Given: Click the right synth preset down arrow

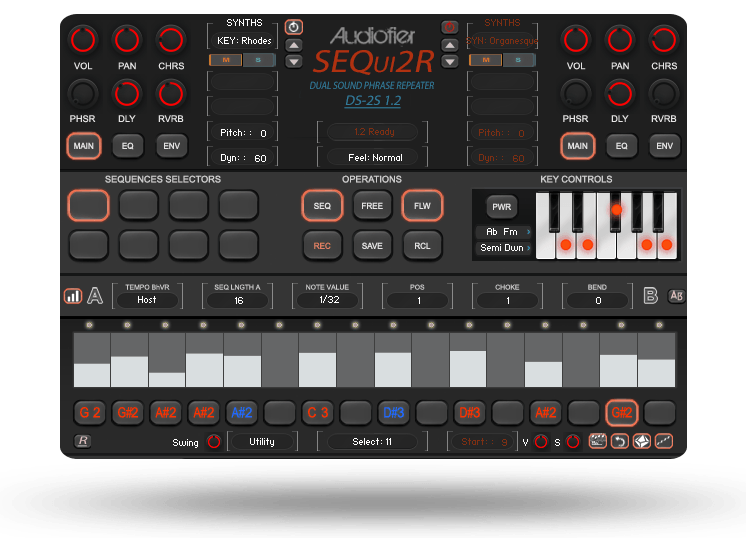Looking at the screenshot, I should point(450,61).
